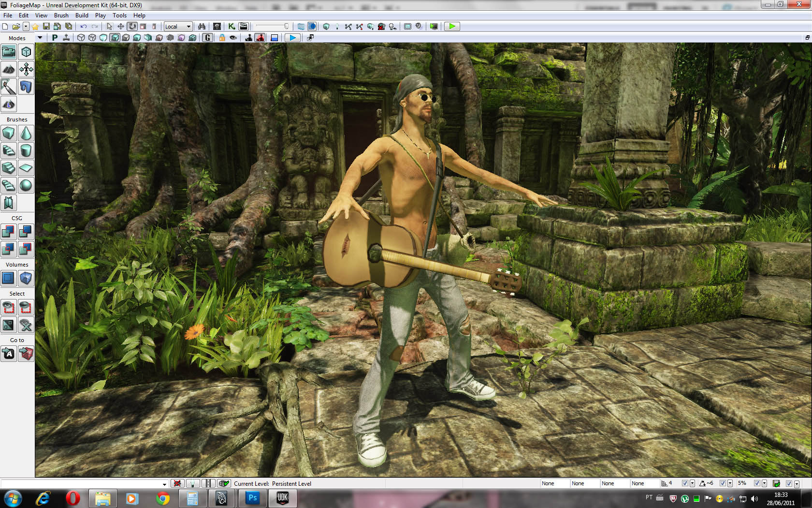
Task: Open Google Chrome from the taskbar
Action: coord(163,498)
